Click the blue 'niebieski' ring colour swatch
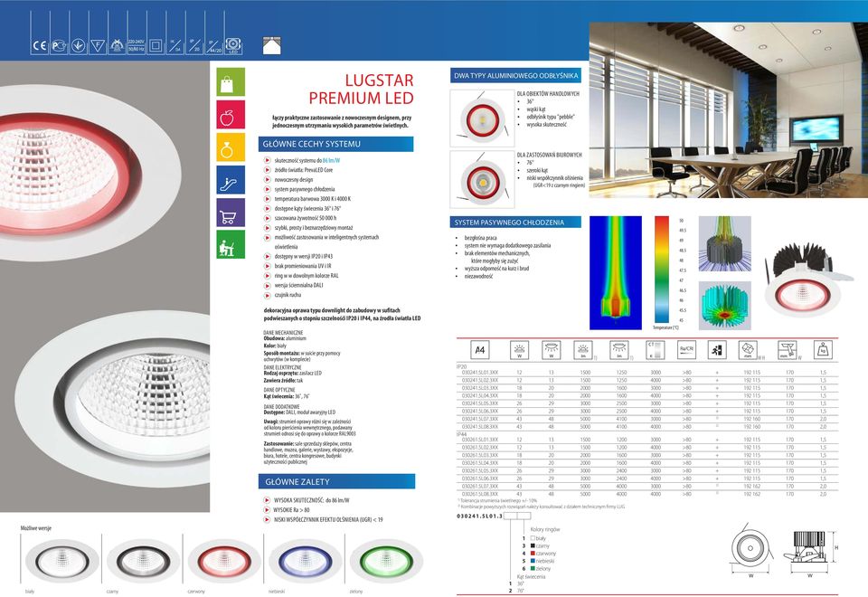Viewport: 868px width, 597px height. coord(533,561)
